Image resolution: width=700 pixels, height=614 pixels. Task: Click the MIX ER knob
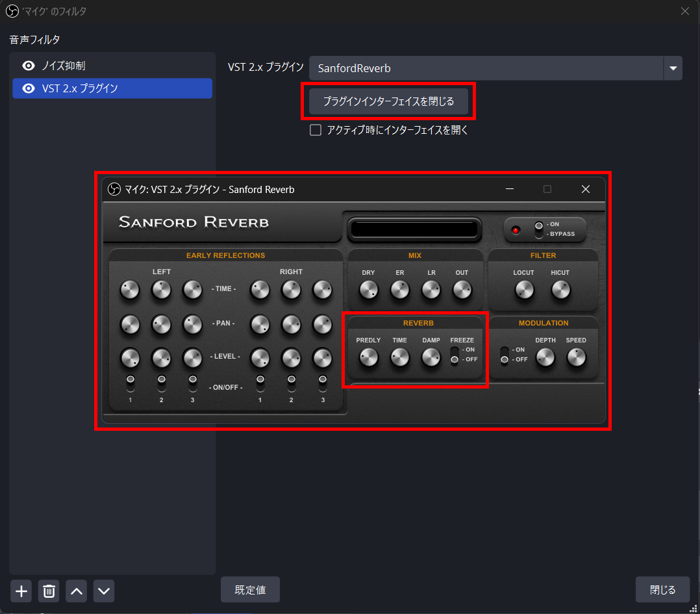pyautogui.click(x=400, y=290)
